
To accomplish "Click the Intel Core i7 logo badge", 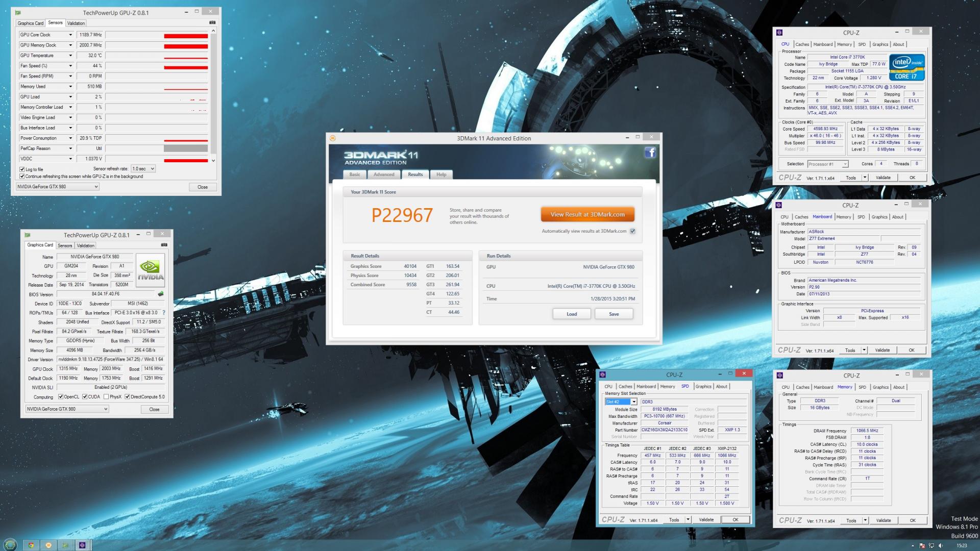I will (x=906, y=67).
